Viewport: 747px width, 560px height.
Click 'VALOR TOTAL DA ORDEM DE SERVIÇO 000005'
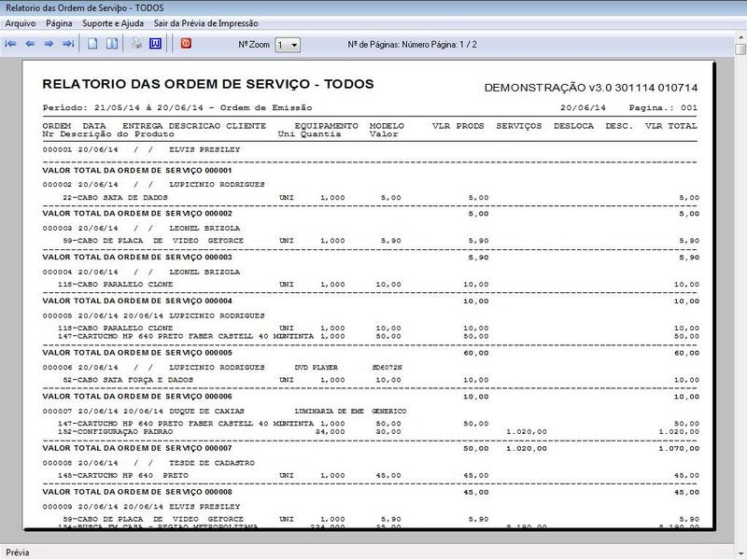click(137, 353)
